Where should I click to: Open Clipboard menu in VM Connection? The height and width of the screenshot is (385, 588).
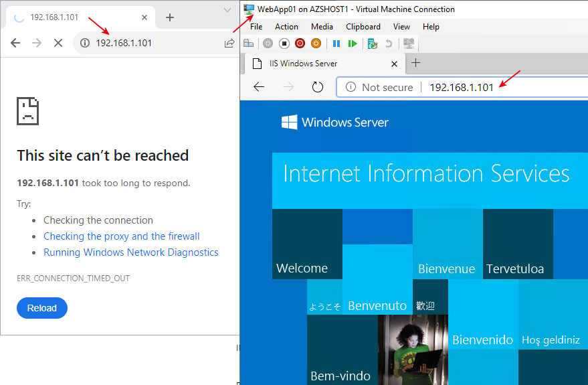tap(363, 27)
